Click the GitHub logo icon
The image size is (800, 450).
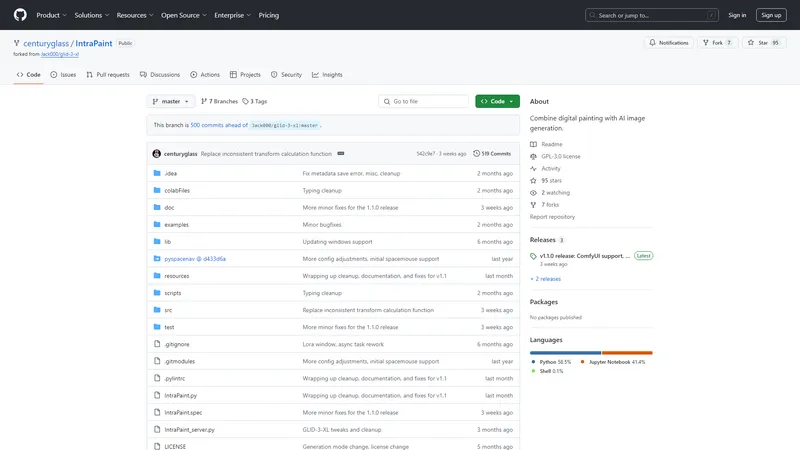[x=20, y=15]
